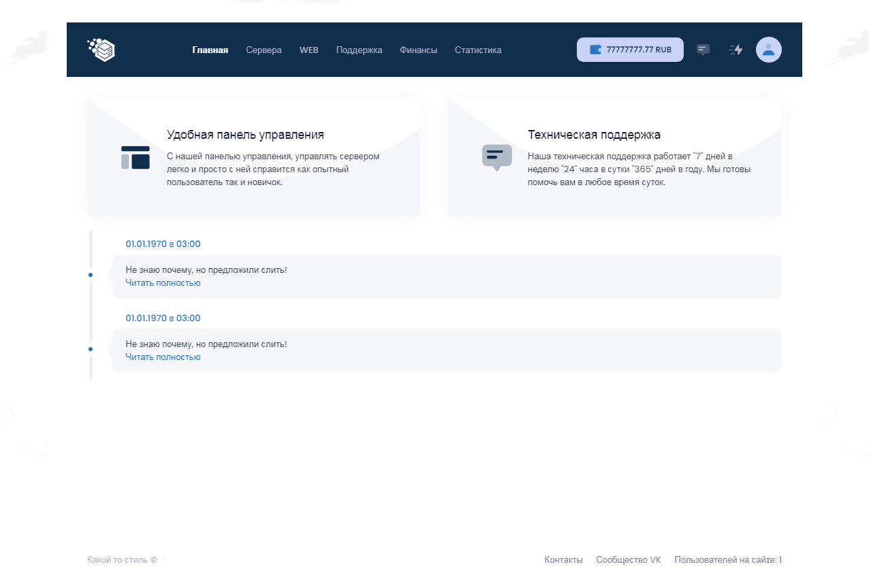Open the user profile avatar
The image size is (869, 588).
768,50
